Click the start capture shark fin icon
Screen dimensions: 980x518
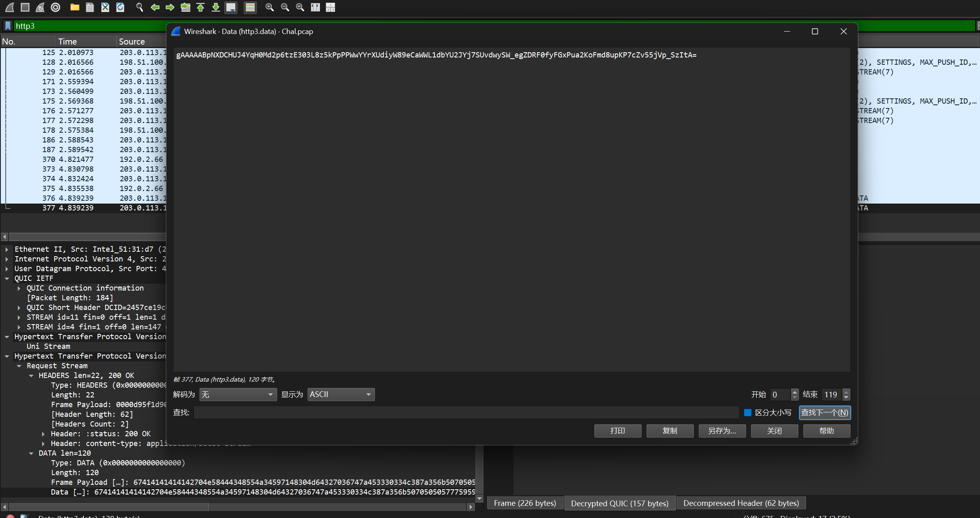click(x=10, y=7)
